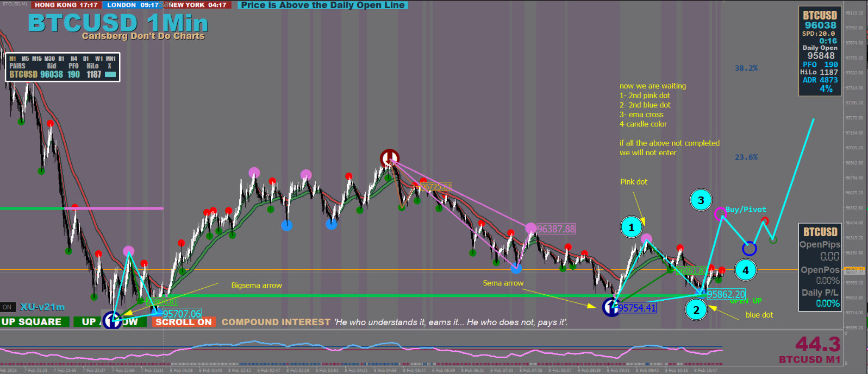Click the large 44.3 indicator value
The height and width of the screenshot is (374, 868).
point(817,344)
